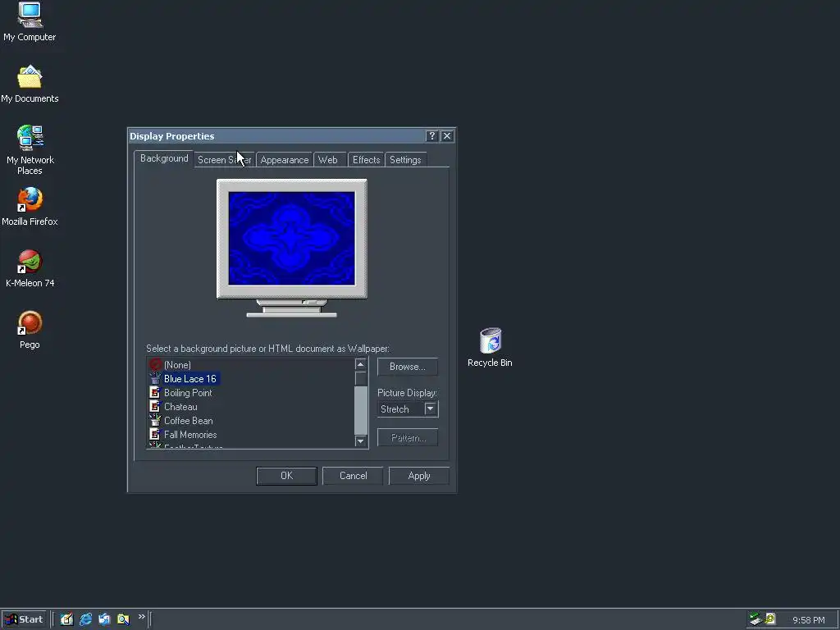Image resolution: width=840 pixels, height=630 pixels.
Task: Switch to the Settings tab
Action: (405, 160)
